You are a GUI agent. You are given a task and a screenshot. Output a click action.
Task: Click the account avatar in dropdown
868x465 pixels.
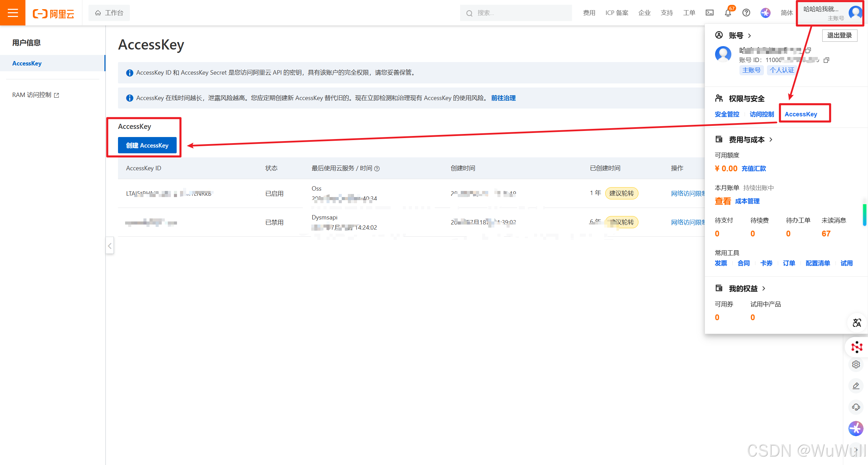723,54
